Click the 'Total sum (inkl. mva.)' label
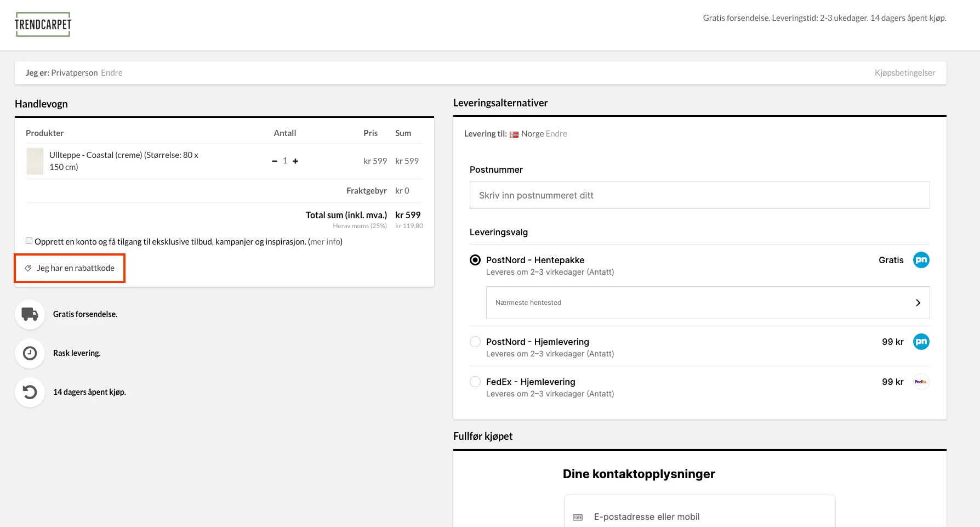Image resolution: width=980 pixels, height=527 pixels. [x=346, y=215]
